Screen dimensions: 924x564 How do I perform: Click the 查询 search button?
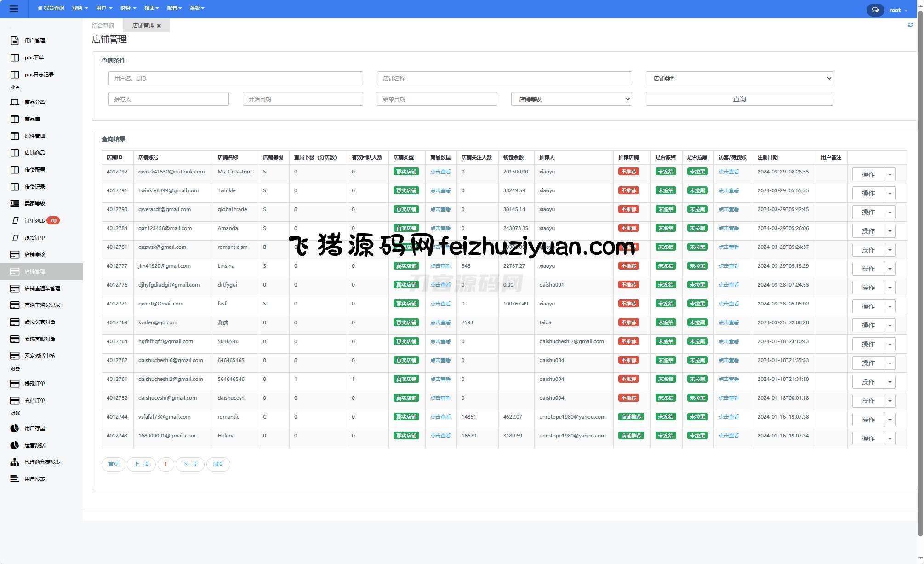pos(739,99)
